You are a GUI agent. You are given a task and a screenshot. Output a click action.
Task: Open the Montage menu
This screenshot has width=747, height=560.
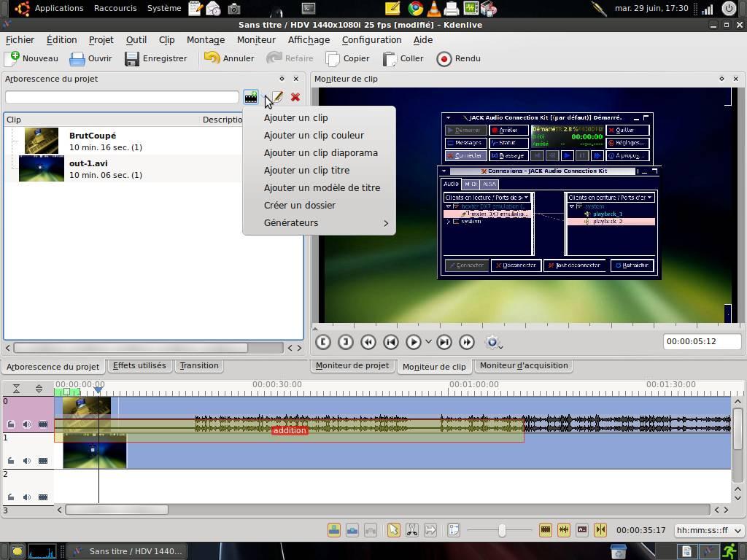coord(205,40)
